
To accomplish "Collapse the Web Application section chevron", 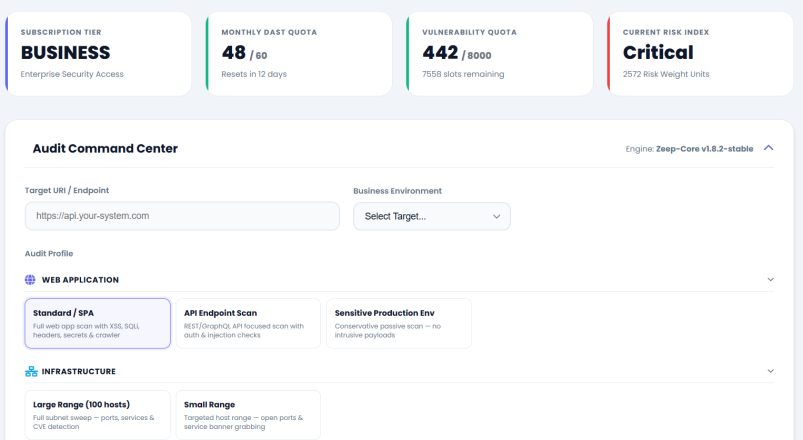I will 770,280.
